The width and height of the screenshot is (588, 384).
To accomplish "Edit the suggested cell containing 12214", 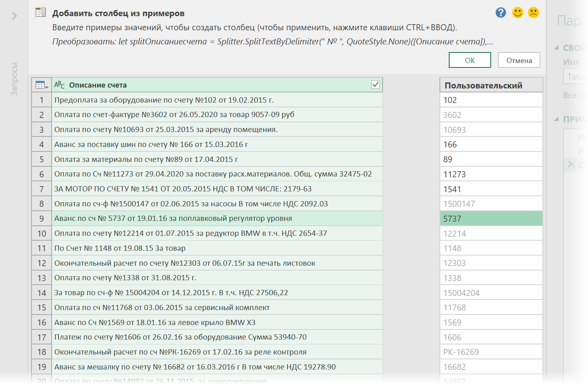I will click(491, 234).
